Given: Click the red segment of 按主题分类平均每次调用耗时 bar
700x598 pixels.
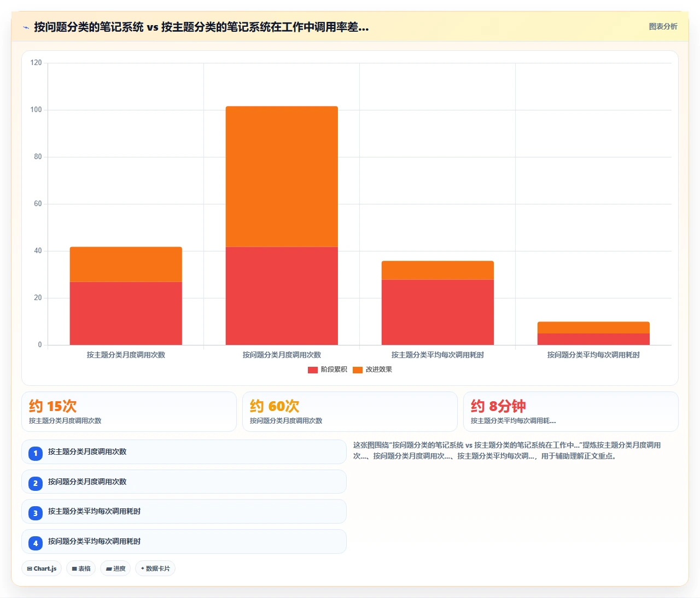Looking at the screenshot, I should click(437, 312).
